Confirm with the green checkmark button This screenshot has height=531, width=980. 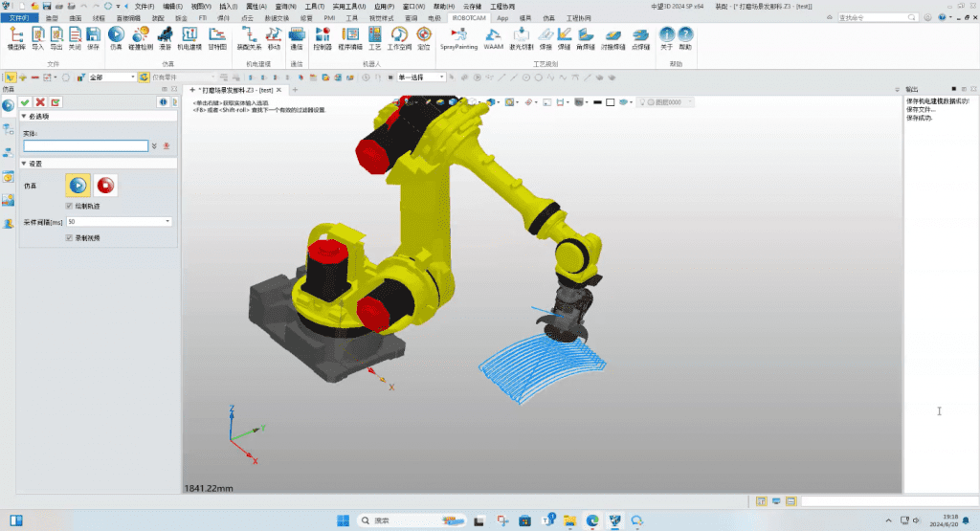(25, 101)
